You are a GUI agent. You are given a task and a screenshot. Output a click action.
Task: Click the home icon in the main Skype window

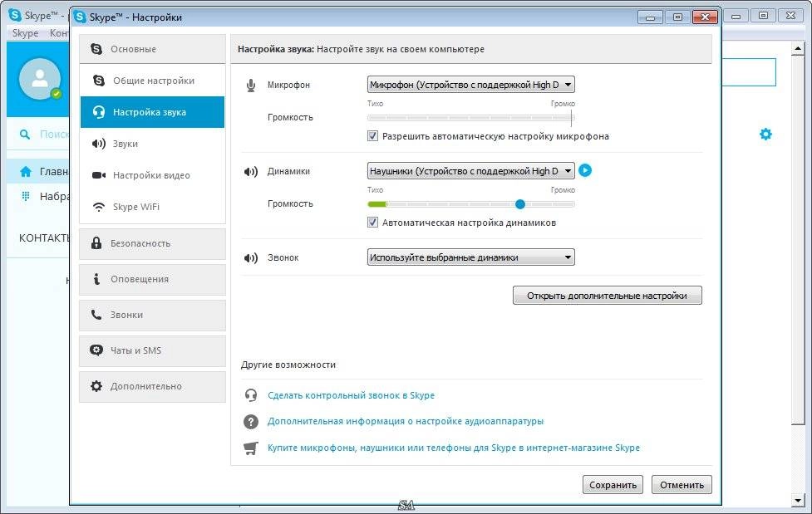click(x=26, y=171)
